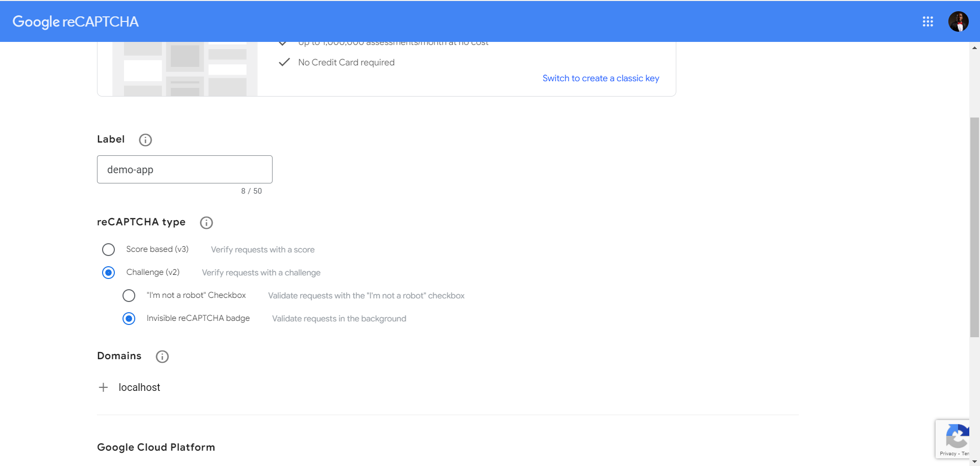Click the Google reCAPTCHA header logo

point(76,21)
